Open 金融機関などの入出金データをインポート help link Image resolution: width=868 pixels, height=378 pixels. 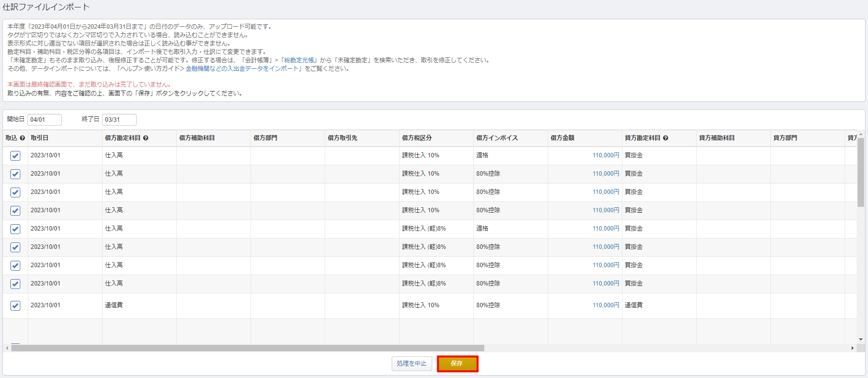click(243, 69)
